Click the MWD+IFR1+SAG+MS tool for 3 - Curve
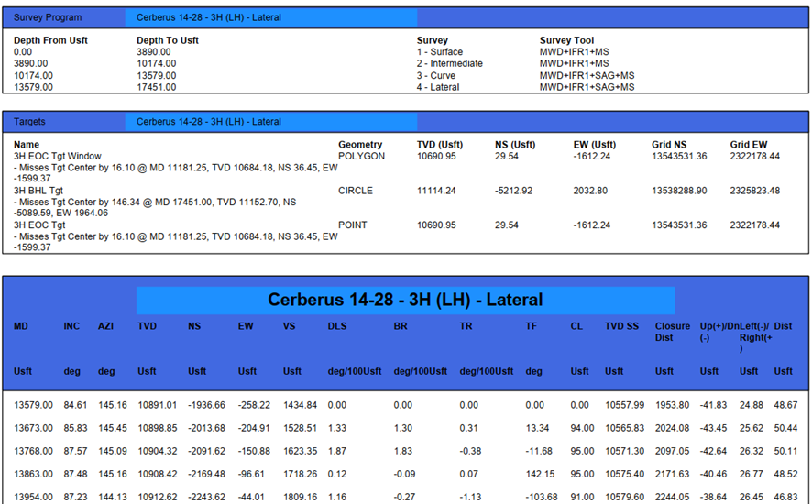The width and height of the screenshot is (812, 504). pos(587,75)
